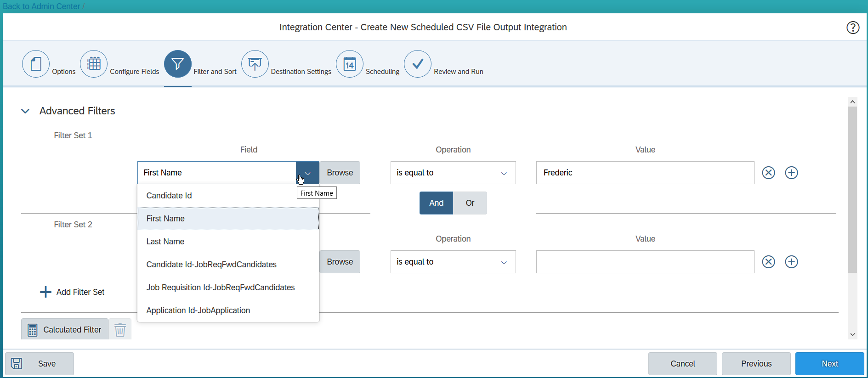Click the Filter and Sort step label

point(215,72)
